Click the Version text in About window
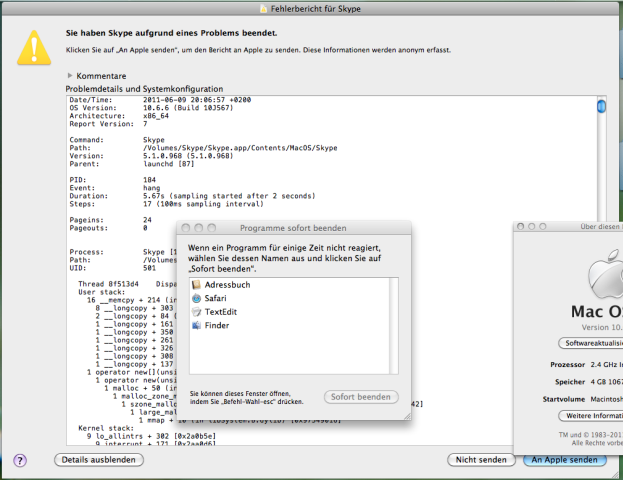The width and height of the screenshot is (624, 481). point(602,327)
